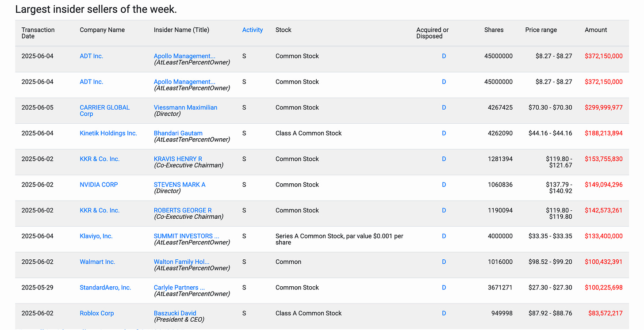View insider Viessmann Maximilian profile
Image resolution: width=644 pixels, height=330 pixels.
tap(185, 107)
